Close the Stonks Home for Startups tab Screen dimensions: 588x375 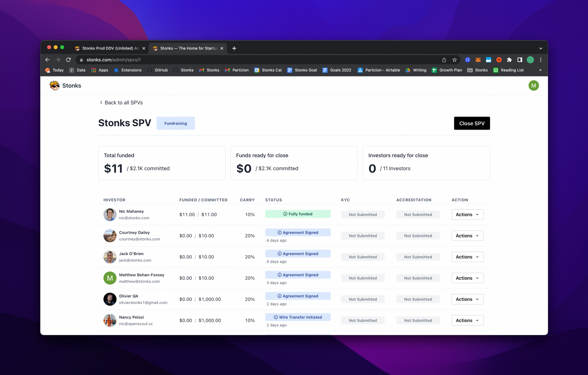pyautogui.click(x=222, y=48)
